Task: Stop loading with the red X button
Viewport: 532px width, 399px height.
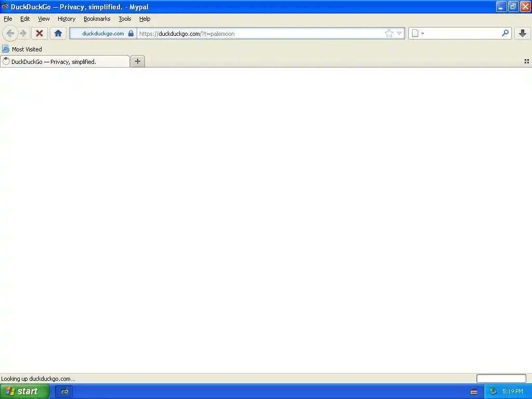Action: [39, 33]
